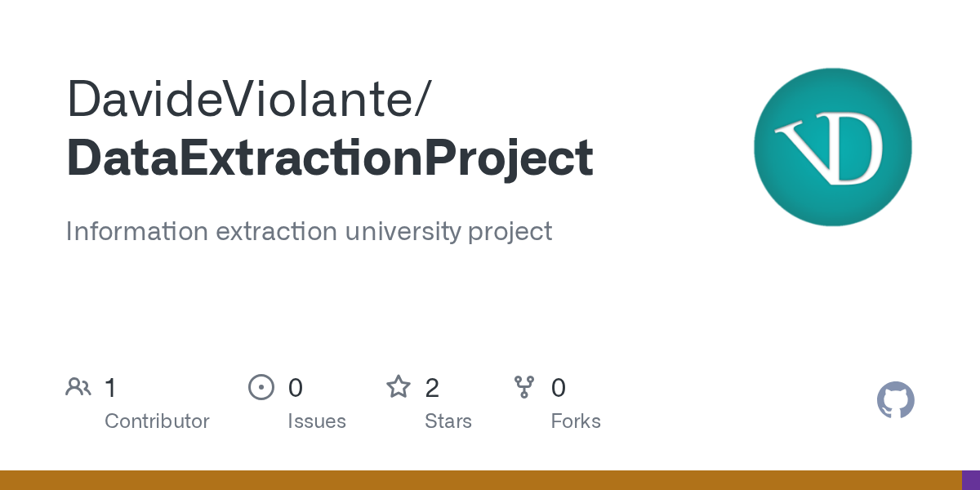Open the VD teal avatar image
Viewport: 980px width, 490px height.
832,147
